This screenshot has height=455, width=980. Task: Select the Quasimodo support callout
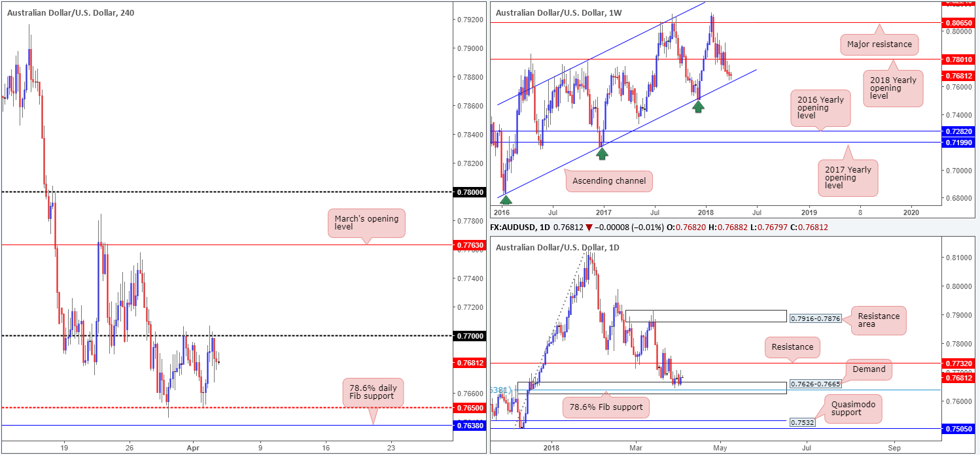click(x=852, y=409)
